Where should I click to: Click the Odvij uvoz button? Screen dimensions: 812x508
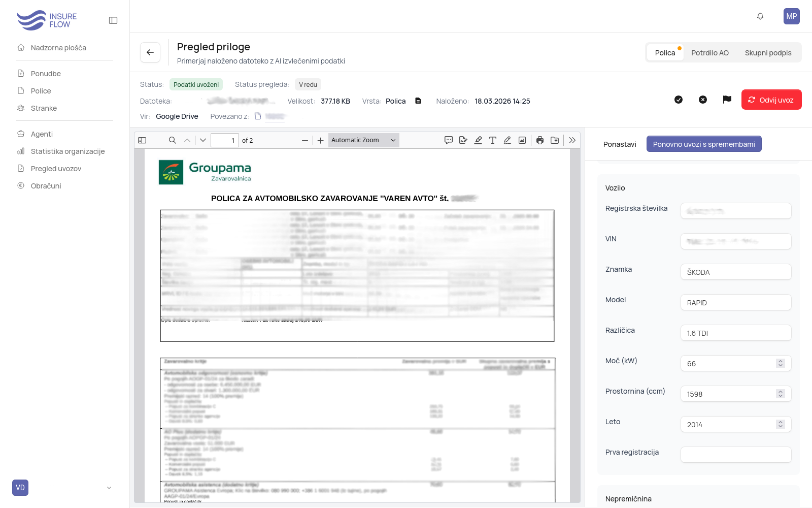click(771, 100)
